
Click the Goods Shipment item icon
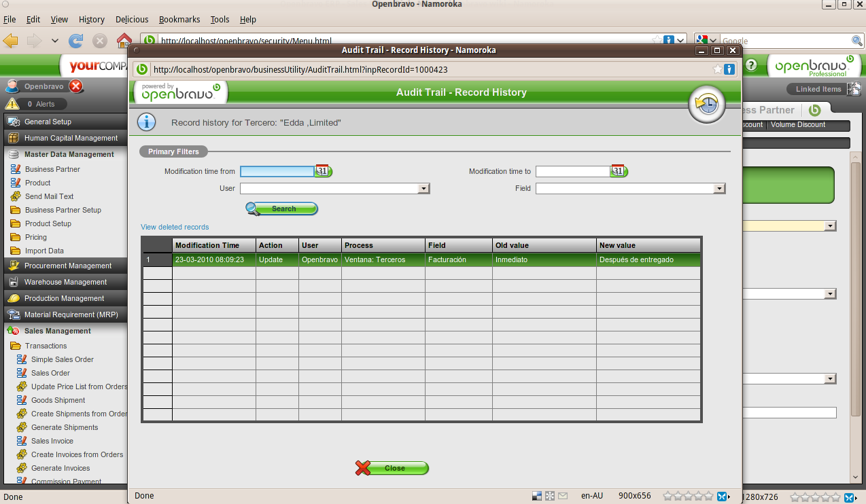point(22,400)
